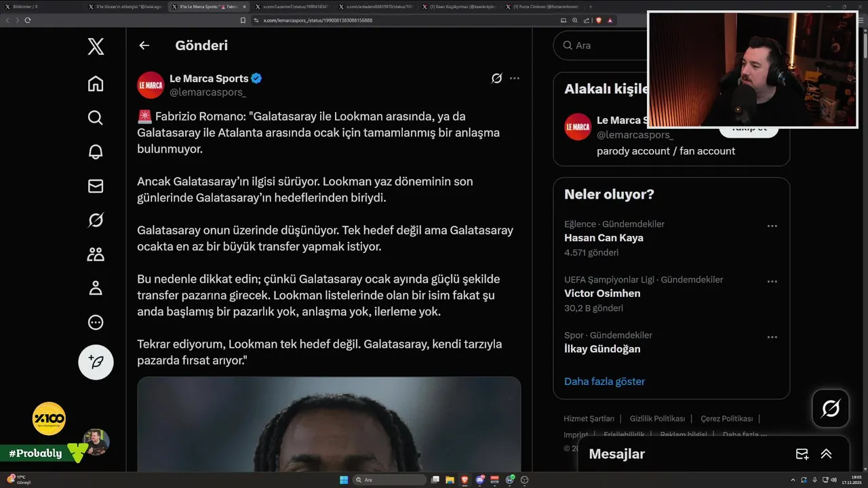The width and height of the screenshot is (868, 488).
Task: Click the @lemarcaspors_ handle on post
Action: (x=208, y=92)
